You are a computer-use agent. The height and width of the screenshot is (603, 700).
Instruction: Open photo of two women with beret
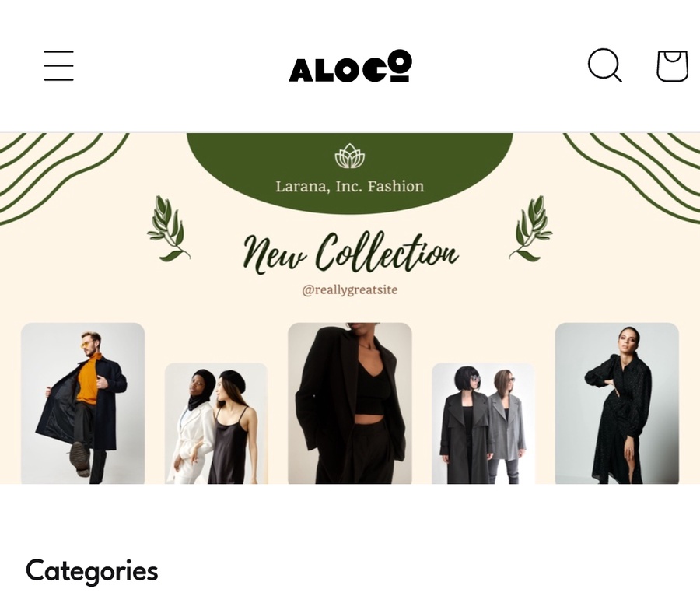pyautogui.click(x=216, y=423)
